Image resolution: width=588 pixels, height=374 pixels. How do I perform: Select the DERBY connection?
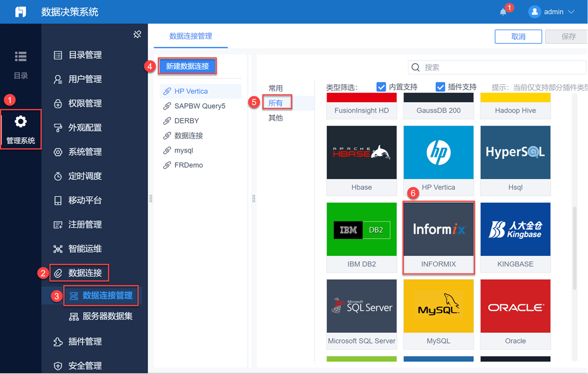tap(200, 121)
